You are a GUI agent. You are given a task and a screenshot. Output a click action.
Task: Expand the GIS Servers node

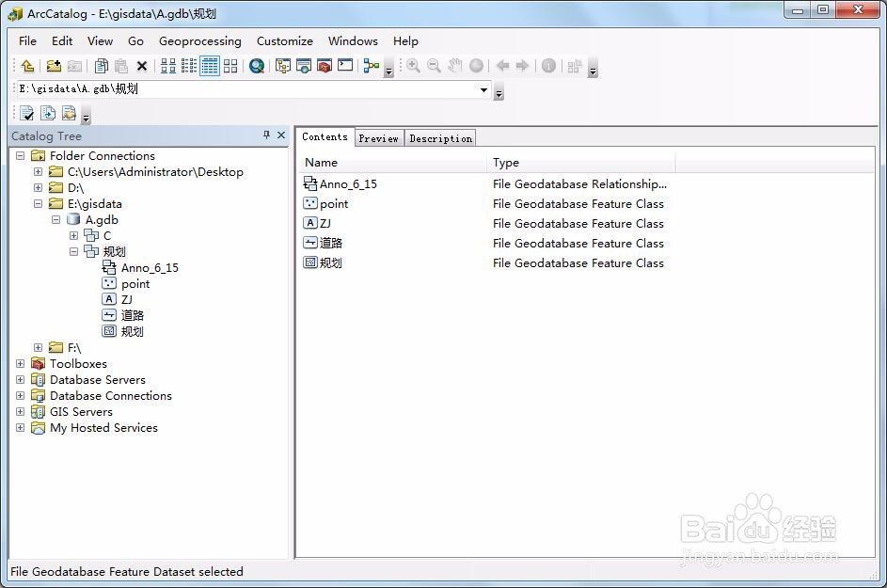point(21,411)
